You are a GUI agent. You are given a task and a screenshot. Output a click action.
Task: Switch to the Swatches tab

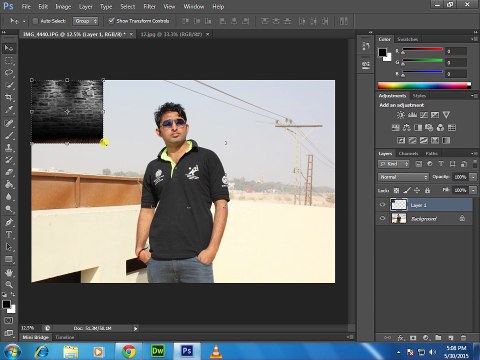click(x=408, y=39)
